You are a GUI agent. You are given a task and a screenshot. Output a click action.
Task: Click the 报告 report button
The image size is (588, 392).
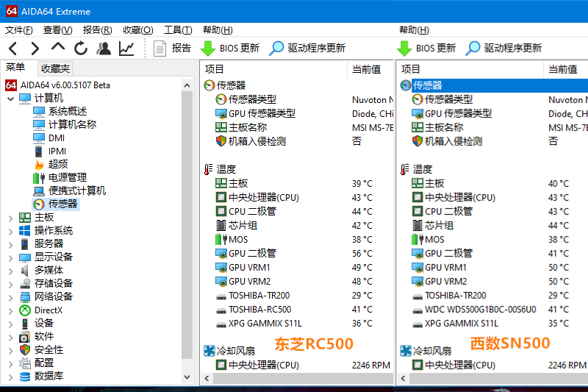pos(172,49)
